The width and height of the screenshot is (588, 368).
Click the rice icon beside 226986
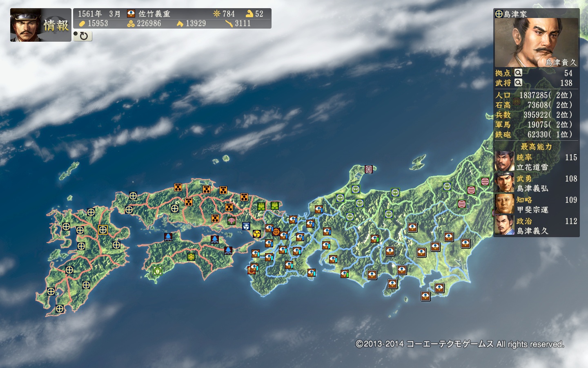(131, 24)
